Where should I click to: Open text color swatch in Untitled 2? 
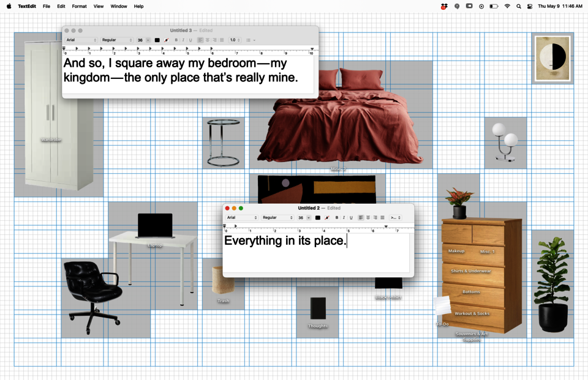point(318,217)
